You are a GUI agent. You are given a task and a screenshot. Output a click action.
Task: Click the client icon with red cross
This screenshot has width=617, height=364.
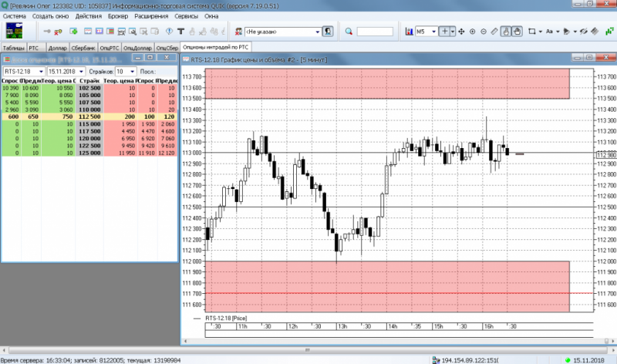pos(238,32)
